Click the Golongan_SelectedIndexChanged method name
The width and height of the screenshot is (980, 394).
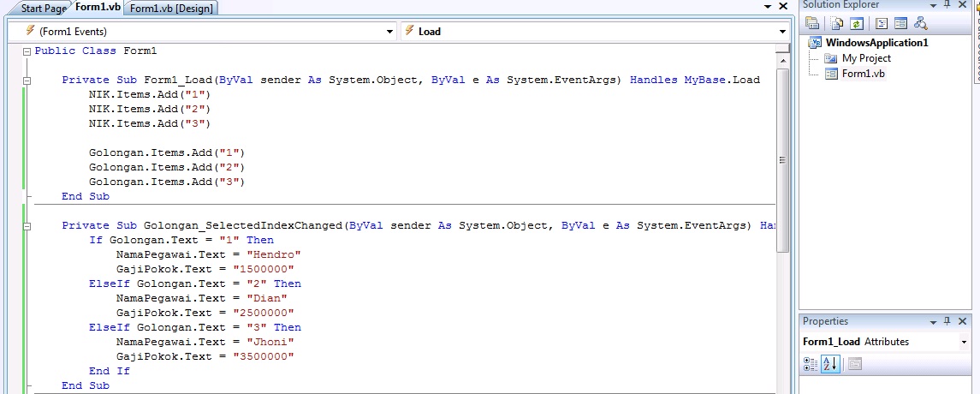243,226
